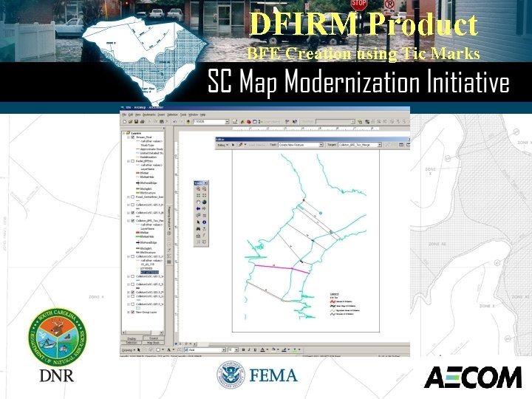Screen dimensions: 532x399
Task: Toggle New Group Layer checkbox
Action: pos(133,312)
